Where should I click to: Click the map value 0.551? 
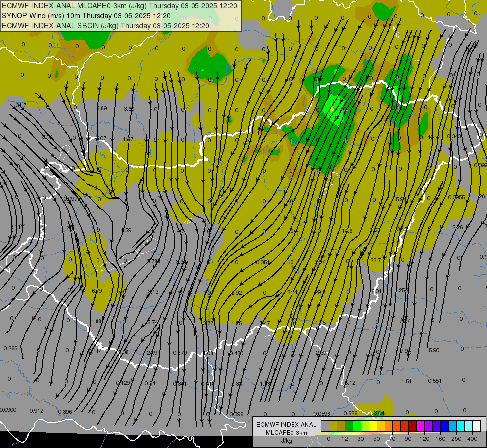click(x=435, y=381)
